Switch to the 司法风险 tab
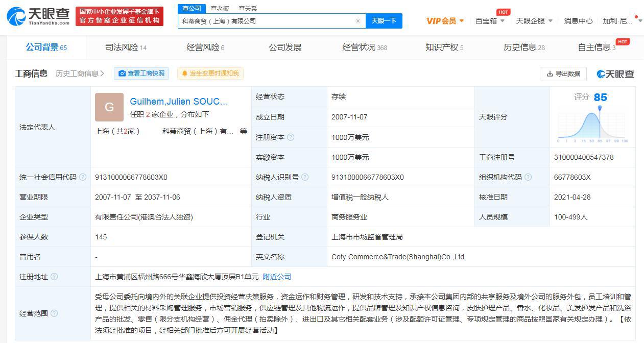This screenshot has height=343, width=644. 126,47
